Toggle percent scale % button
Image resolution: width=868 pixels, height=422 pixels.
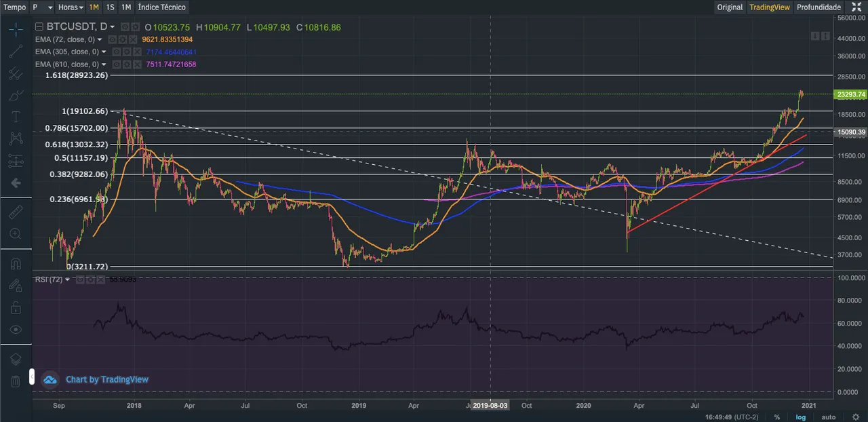(x=777, y=417)
